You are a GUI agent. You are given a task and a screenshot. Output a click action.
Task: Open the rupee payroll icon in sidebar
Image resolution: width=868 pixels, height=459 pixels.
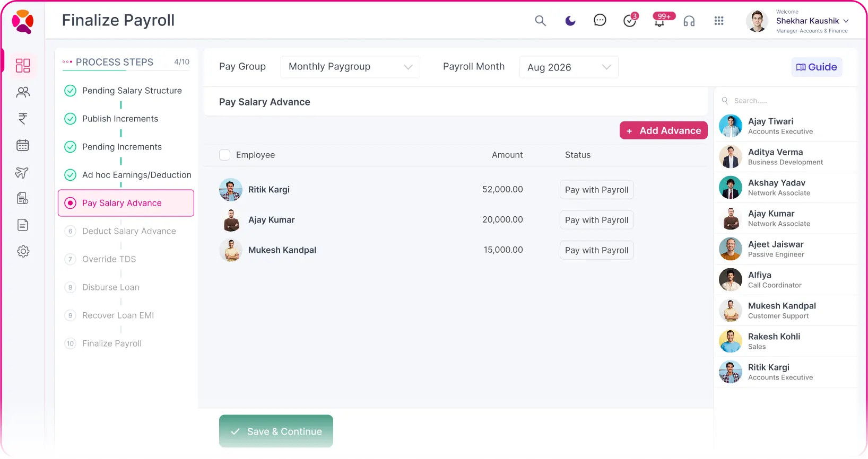coord(23,119)
